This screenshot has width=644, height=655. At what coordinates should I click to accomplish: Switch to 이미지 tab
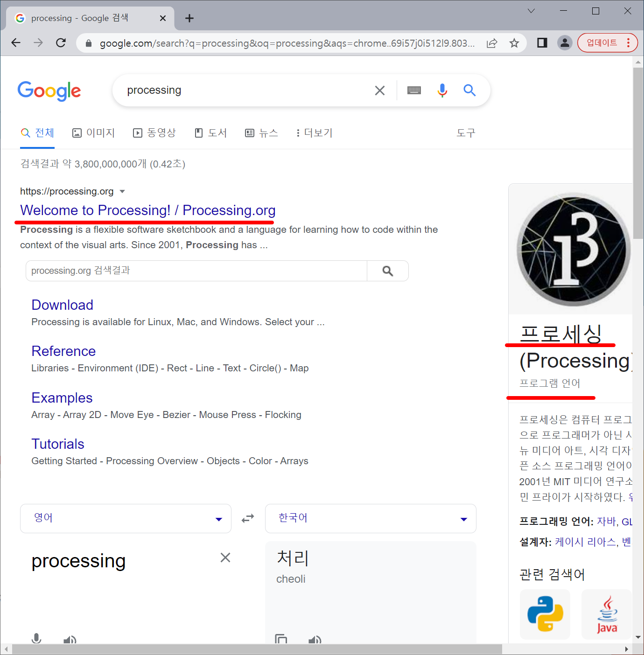[x=93, y=133]
